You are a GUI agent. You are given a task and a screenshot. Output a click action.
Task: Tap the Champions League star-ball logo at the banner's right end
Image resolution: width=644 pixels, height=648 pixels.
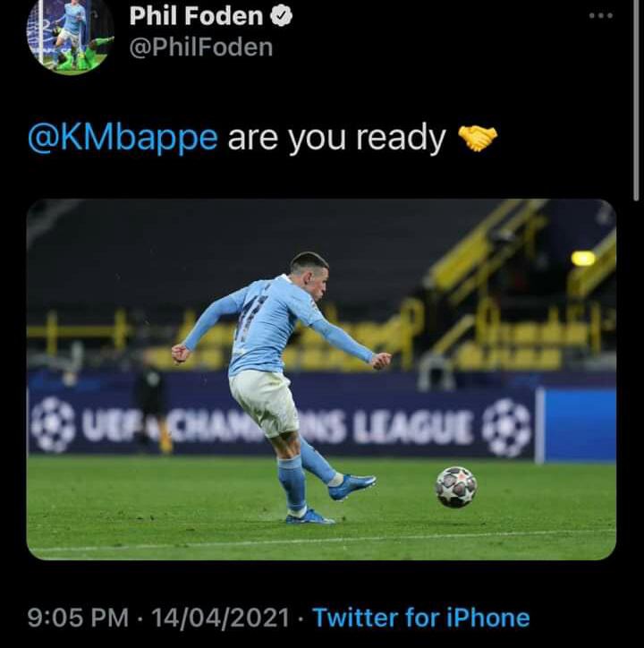pyautogui.click(x=506, y=428)
